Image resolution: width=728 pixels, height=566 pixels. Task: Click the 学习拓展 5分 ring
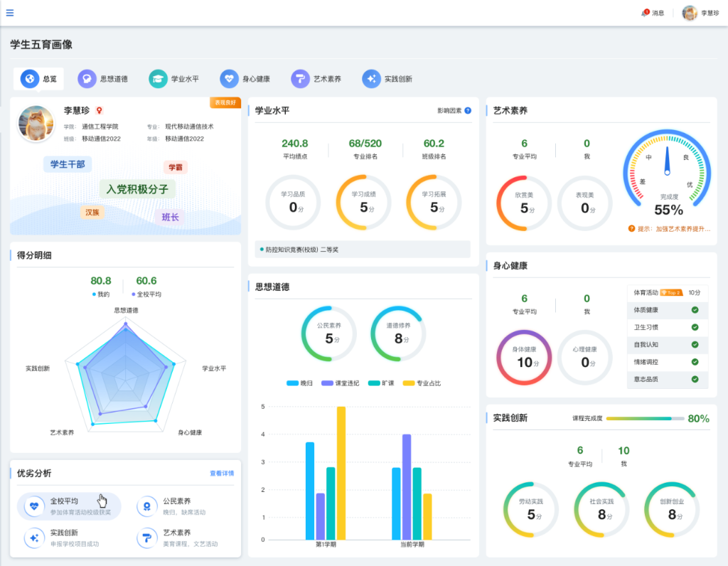434,203
